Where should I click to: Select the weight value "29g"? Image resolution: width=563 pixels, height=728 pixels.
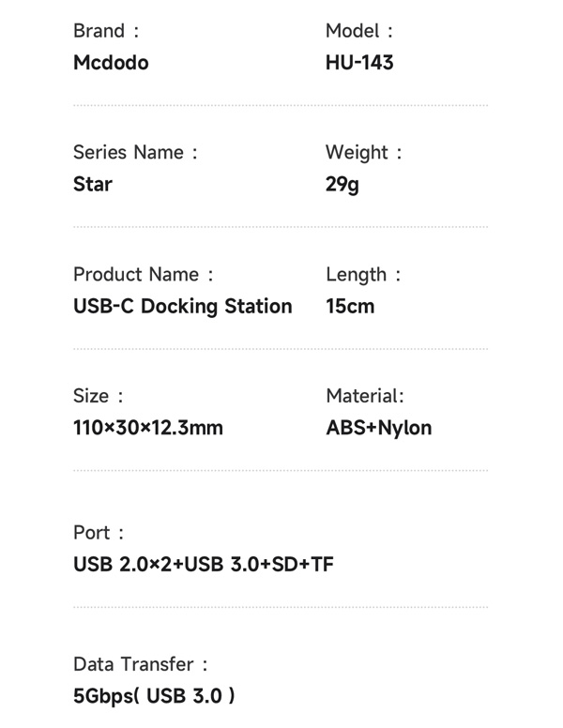click(x=342, y=184)
